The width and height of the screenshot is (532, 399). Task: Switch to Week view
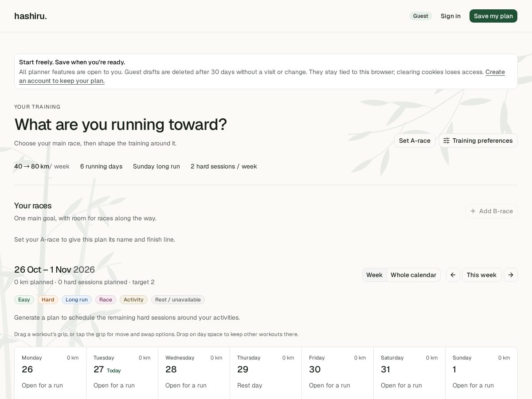(x=374, y=275)
